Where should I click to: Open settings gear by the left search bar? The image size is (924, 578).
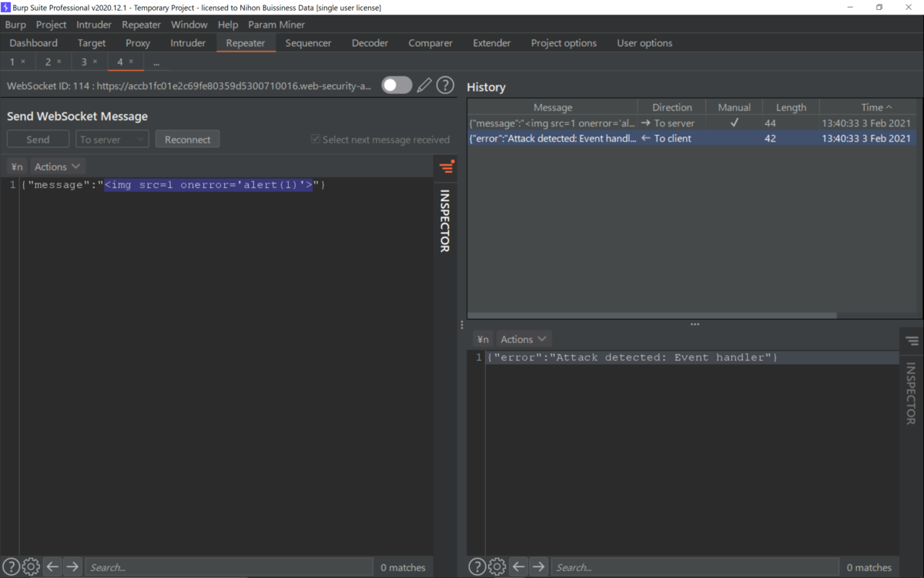tap(31, 567)
